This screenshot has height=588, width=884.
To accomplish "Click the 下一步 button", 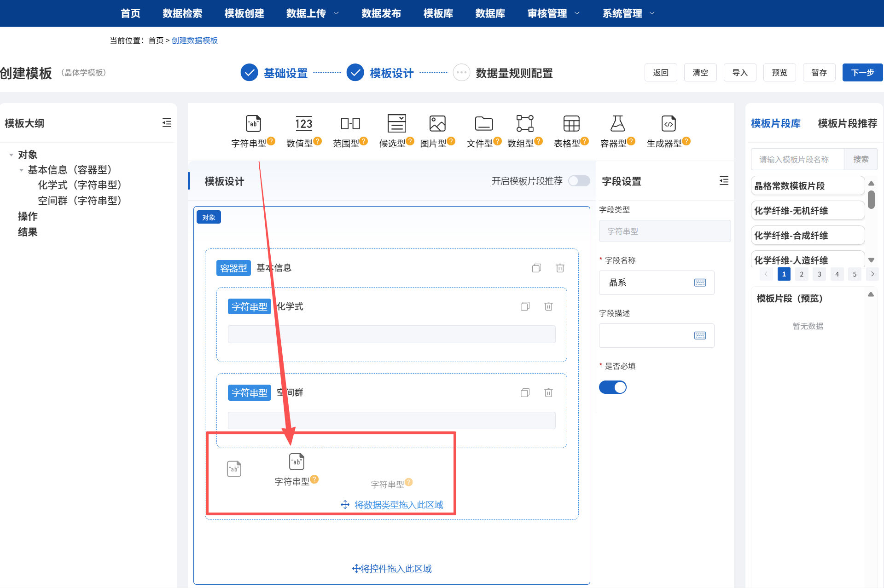I will (x=862, y=72).
